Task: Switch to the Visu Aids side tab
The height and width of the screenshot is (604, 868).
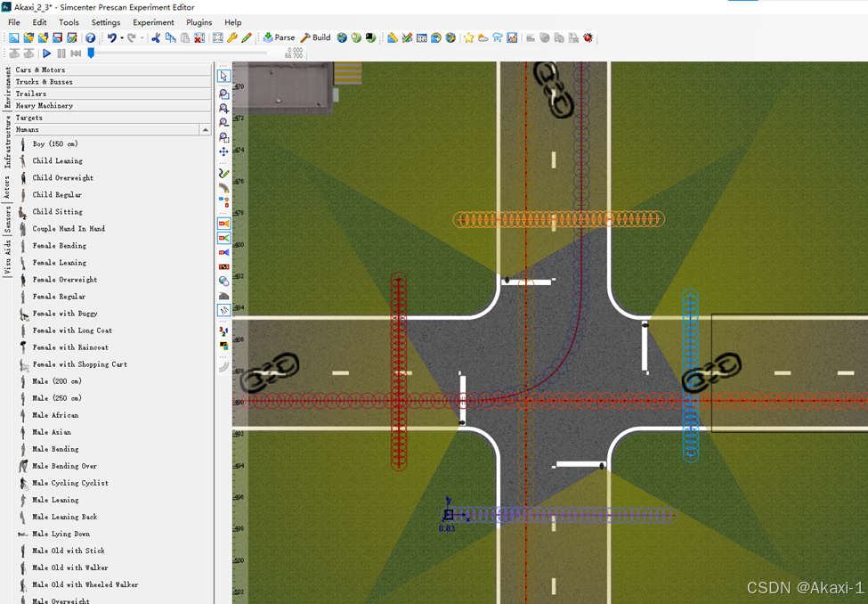Action: click(x=7, y=257)
